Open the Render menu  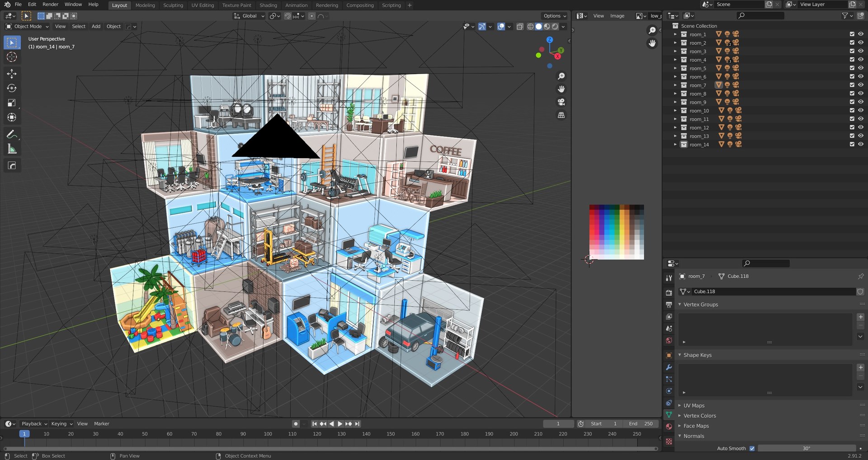coord(50,5)
